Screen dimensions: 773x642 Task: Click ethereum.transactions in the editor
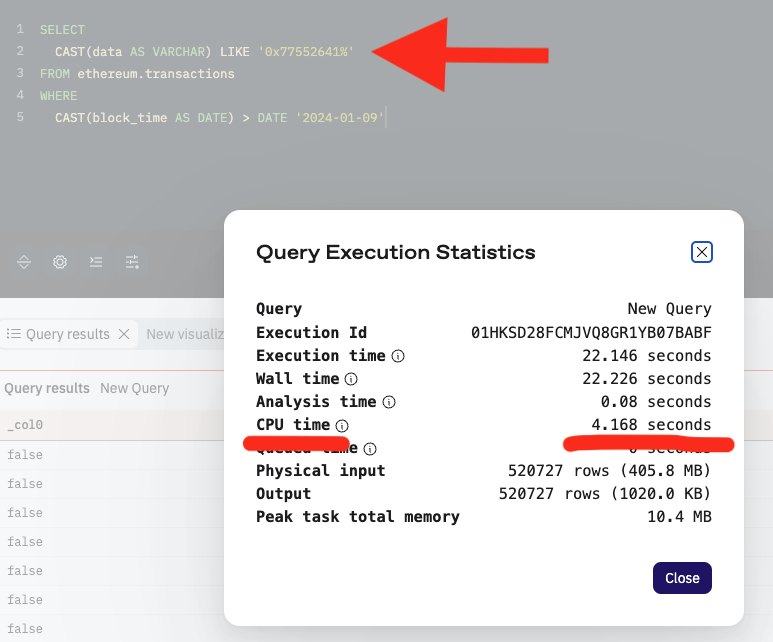point(156,74)
